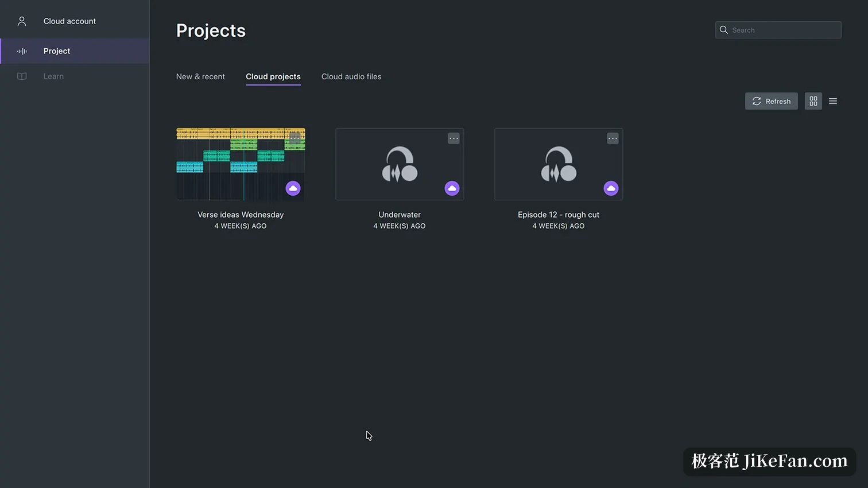Open Learn section in the sidebar
The width and height of the screenshot is (868, 488).
click(75, 76)
